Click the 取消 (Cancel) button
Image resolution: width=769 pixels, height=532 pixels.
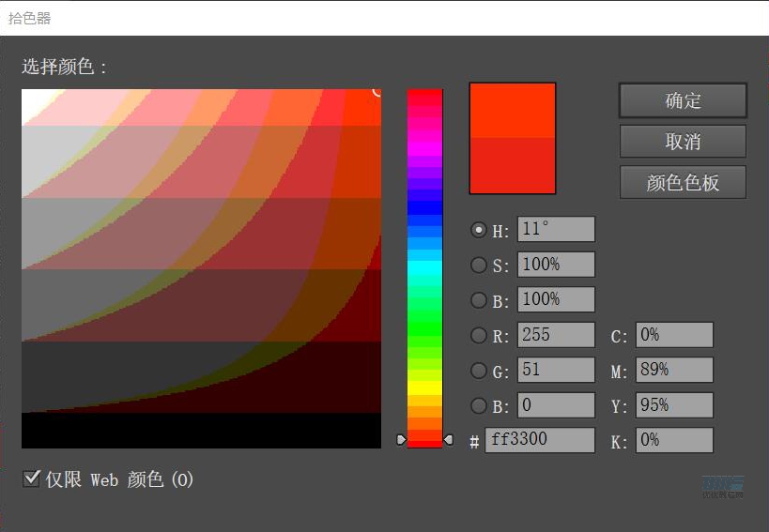coord(683,142)
